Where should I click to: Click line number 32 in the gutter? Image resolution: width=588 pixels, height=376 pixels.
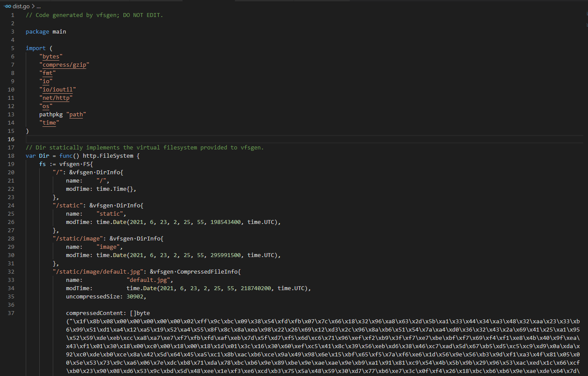(x=11, y=272)
